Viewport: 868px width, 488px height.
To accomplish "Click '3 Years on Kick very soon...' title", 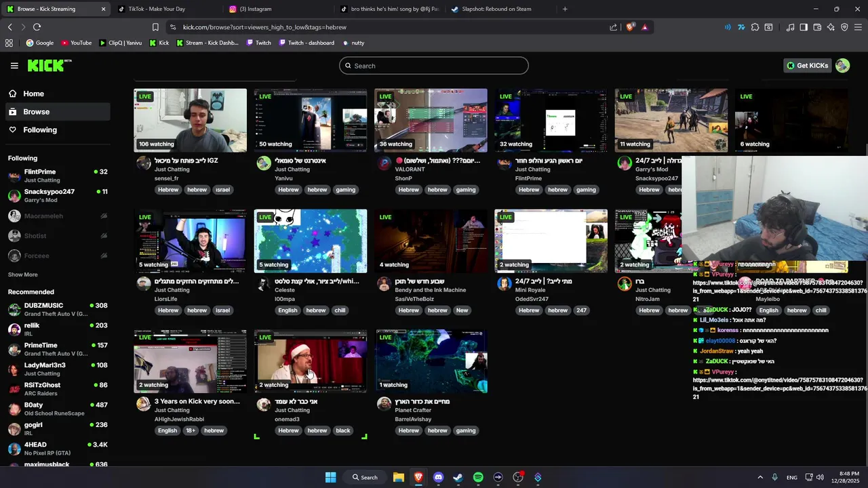I will (x=197, y=401).
